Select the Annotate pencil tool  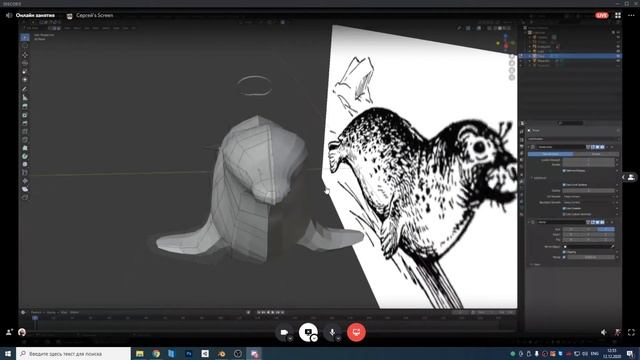pos(25,89)
